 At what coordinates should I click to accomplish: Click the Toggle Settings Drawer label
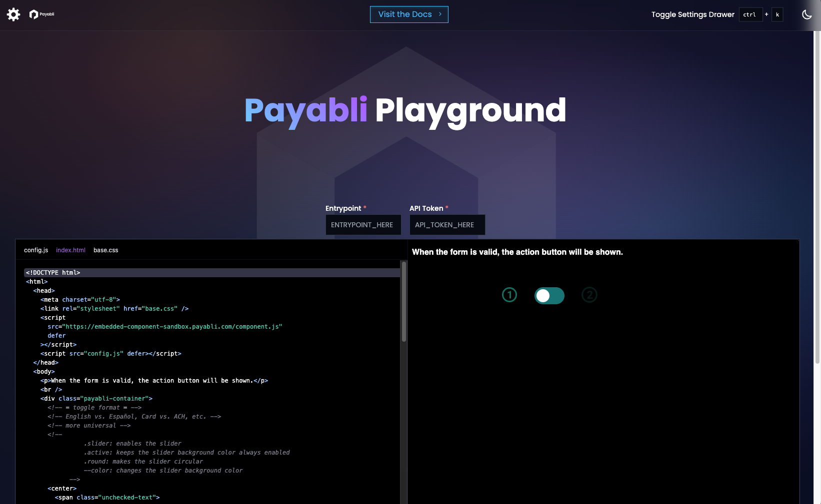click(x=693, y=14)
